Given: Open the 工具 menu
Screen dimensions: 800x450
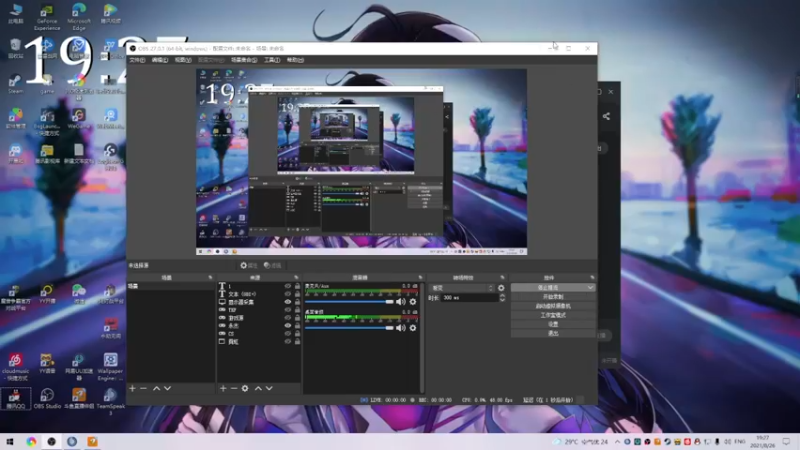Looking at the screenshot, I should (x=271, y=60).
